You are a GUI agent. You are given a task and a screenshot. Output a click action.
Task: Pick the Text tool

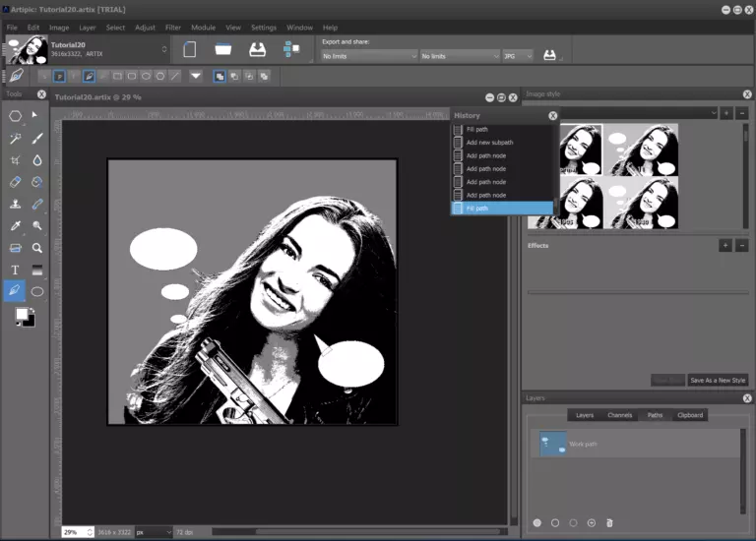pos(16,270)
